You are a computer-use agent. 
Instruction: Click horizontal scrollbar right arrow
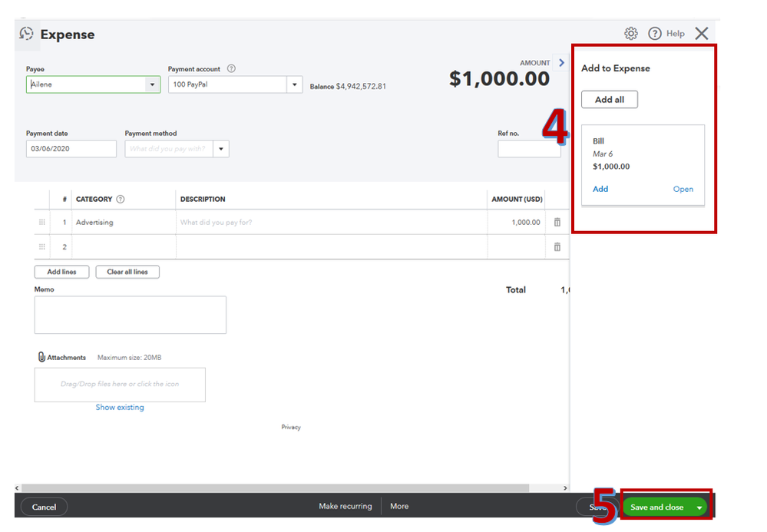point(565,488)
